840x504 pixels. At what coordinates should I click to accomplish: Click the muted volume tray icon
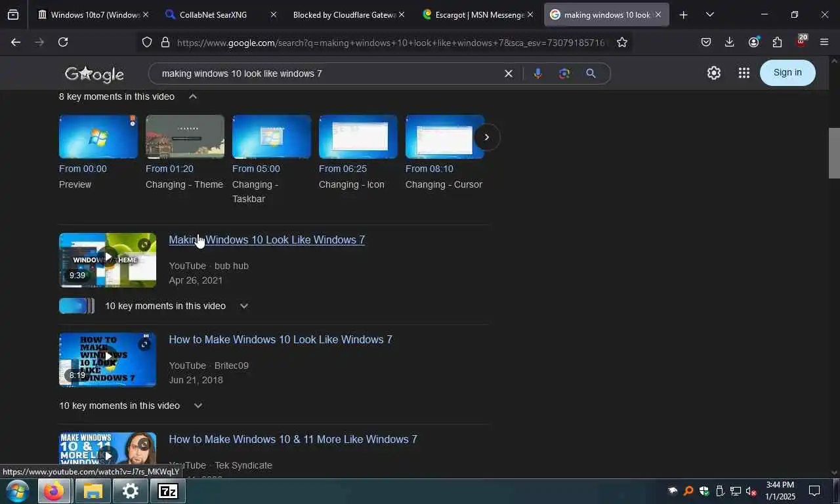[751, 491]
